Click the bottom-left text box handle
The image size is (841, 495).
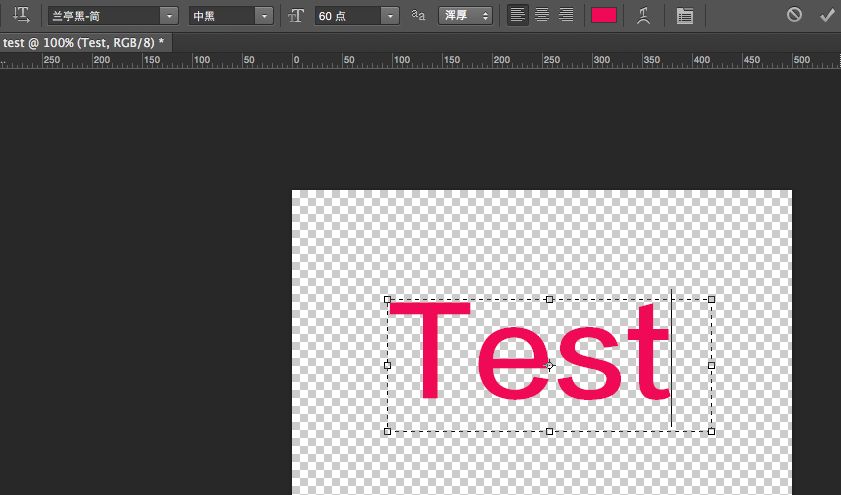pos(387,431)
